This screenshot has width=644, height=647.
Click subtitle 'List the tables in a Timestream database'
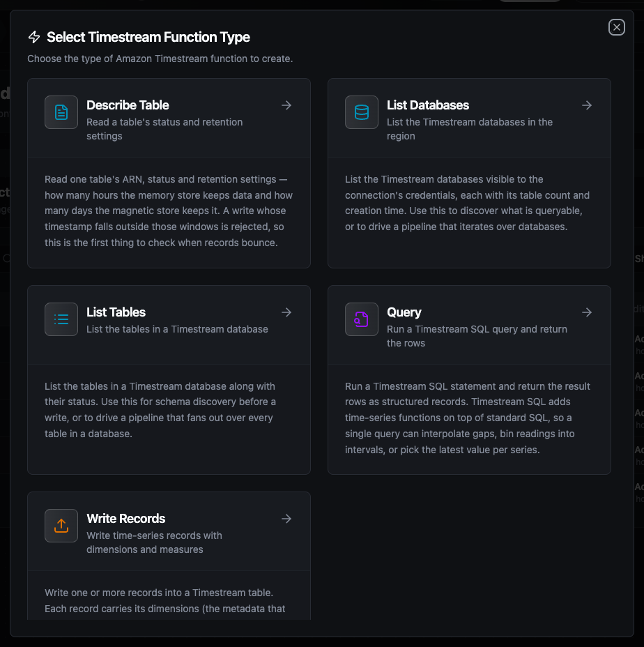[178, 329]
